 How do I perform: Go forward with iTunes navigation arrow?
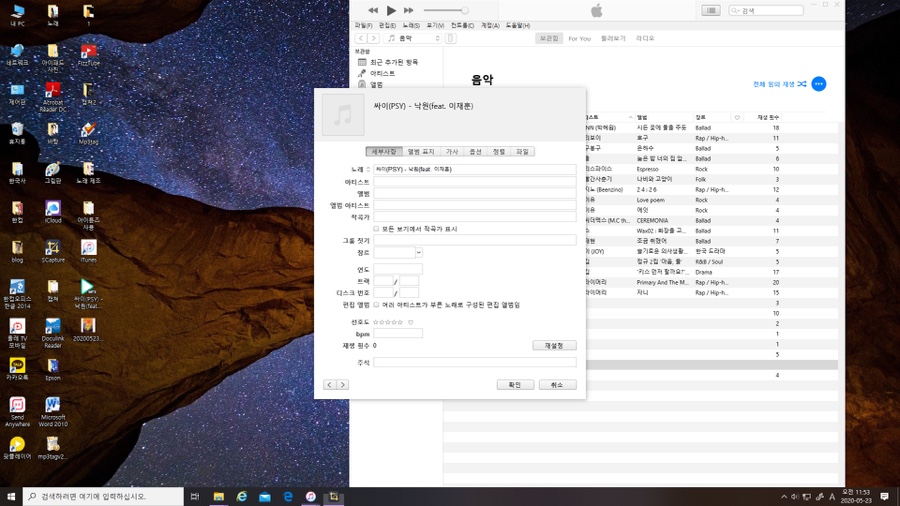pyautogui.click(x=373, y=38)
